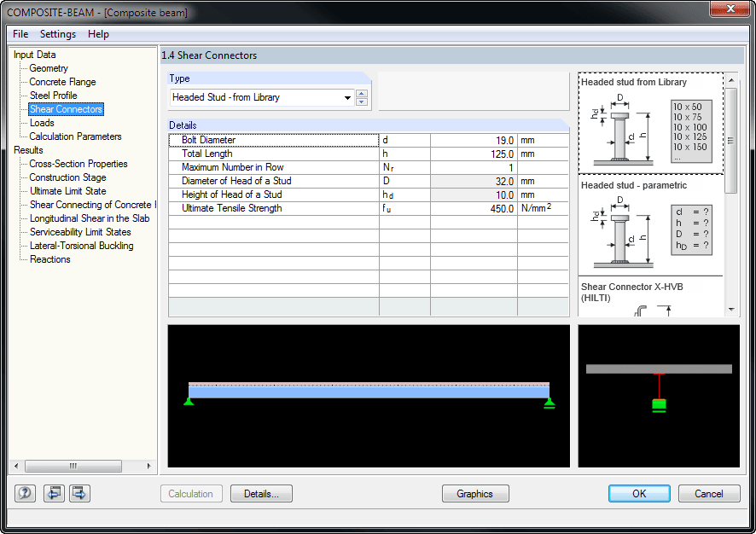The width and height of the screenshot is (756, 534).
Task: Select Geometry in the Input Data tree
Action: coord(49,68)
